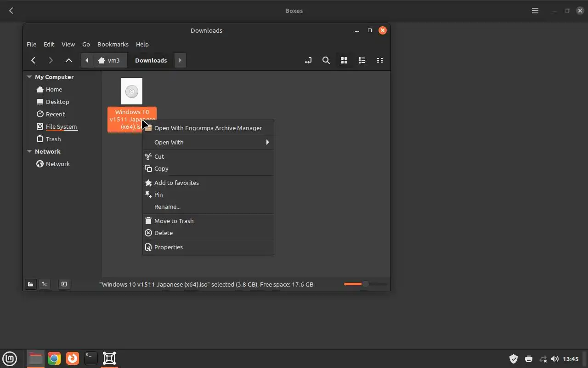Switch to compact view
This screenshot has height=368, width=588.
click(380, 60)
